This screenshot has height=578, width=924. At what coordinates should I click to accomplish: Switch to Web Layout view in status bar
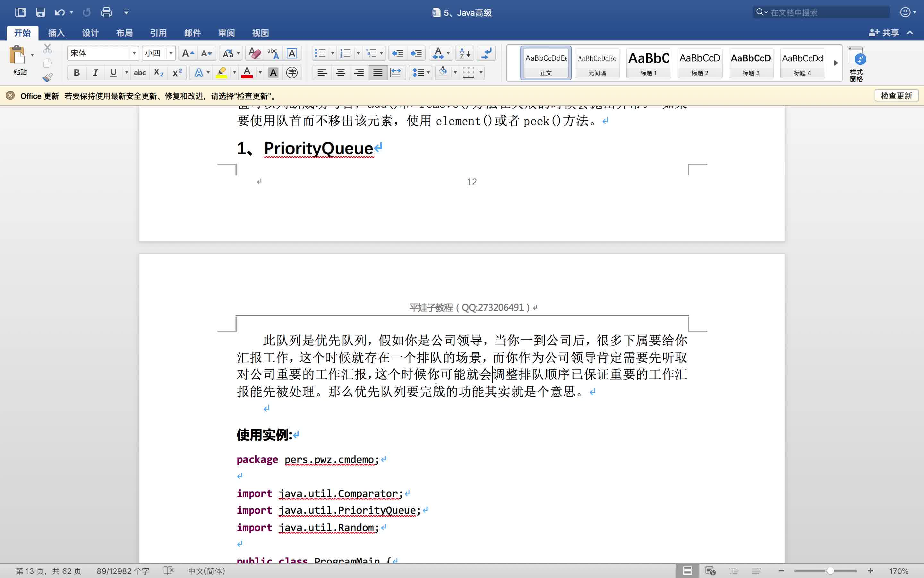(x=710, y=571)
